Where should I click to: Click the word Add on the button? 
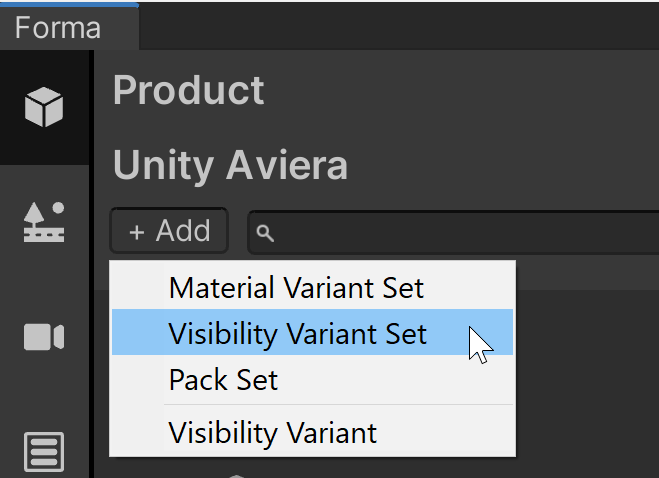pyautogui.click(x=183, y=232)
